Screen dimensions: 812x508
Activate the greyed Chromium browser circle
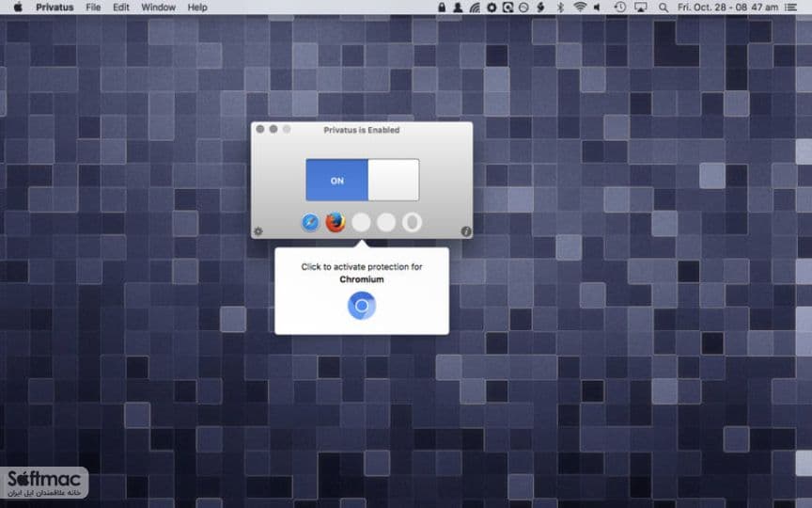[x=361, y=223]
